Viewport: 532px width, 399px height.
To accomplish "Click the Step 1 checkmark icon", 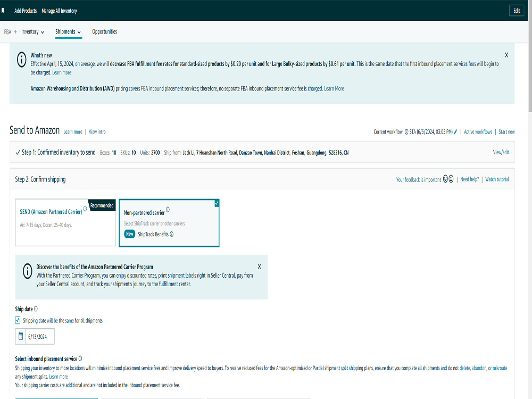I will click(x=18, y=152).
